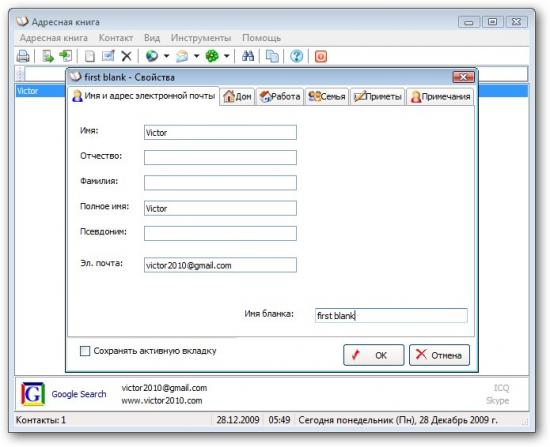Click the red power exit icon
This screenshot has width=550, height=447.
(x=321, y=56)
